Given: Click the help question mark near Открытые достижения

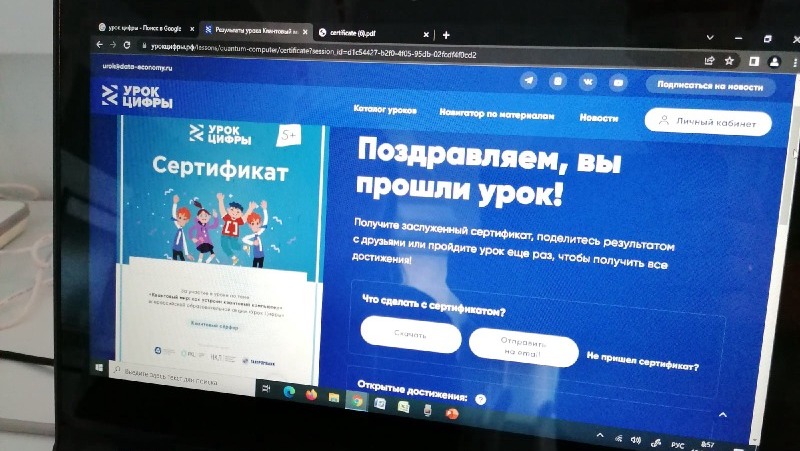Looking at the screenshot, I should (480, 399).
